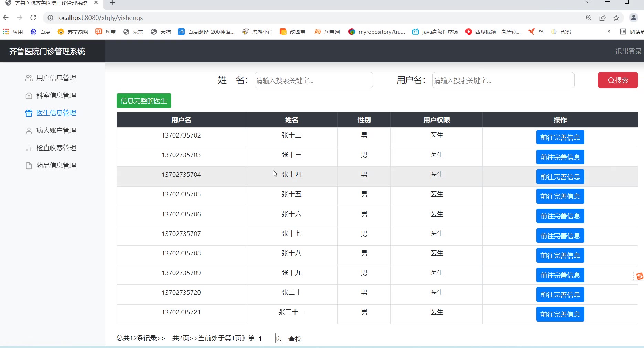Open the browser profile avatar icon

tap(633, 18)
